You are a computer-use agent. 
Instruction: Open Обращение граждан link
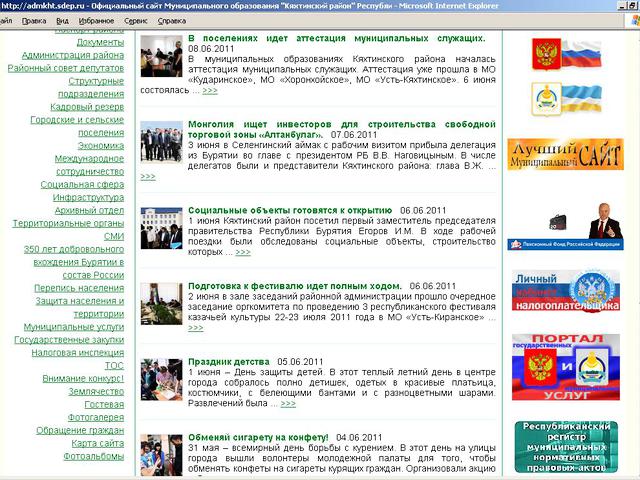80,430
